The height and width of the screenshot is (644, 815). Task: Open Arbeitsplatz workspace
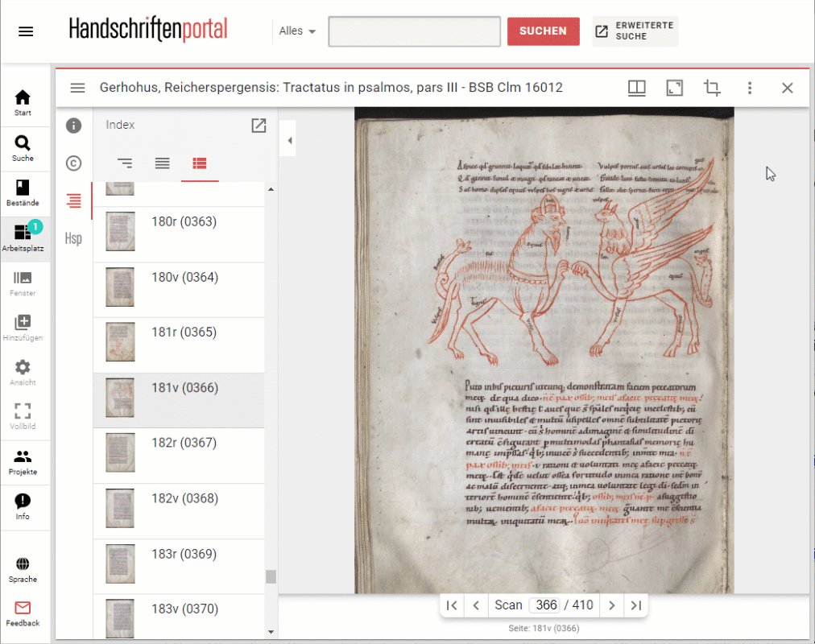[23, 237]
